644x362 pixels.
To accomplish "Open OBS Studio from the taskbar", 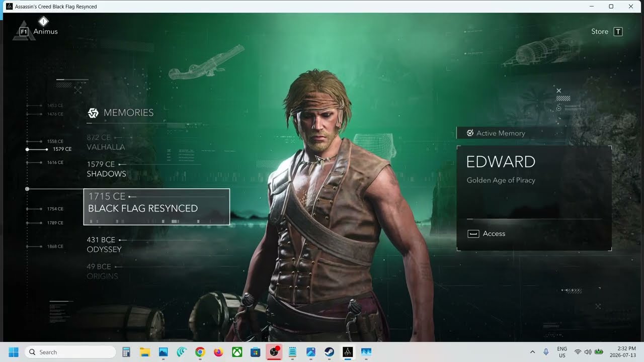I will click(x=274, y=352).
